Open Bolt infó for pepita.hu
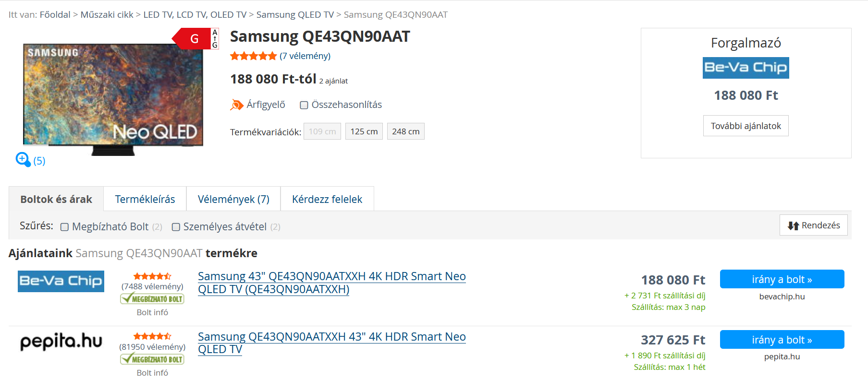 pos(152,373)
